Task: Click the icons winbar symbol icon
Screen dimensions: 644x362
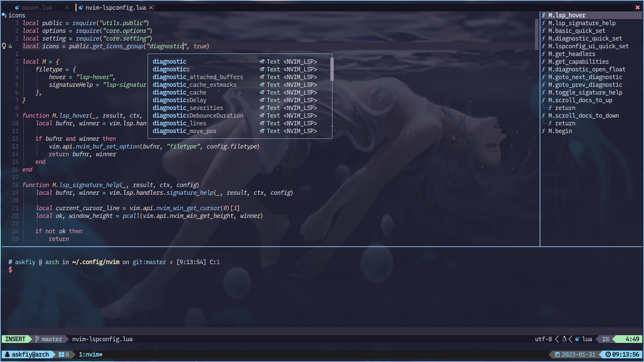Action: click(4, 15)
